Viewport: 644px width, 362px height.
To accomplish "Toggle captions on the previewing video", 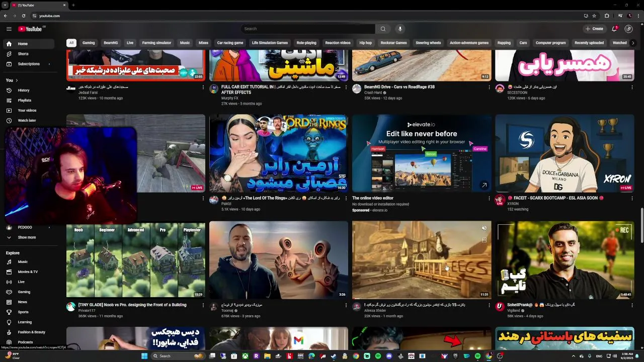I will pos(484,240).
